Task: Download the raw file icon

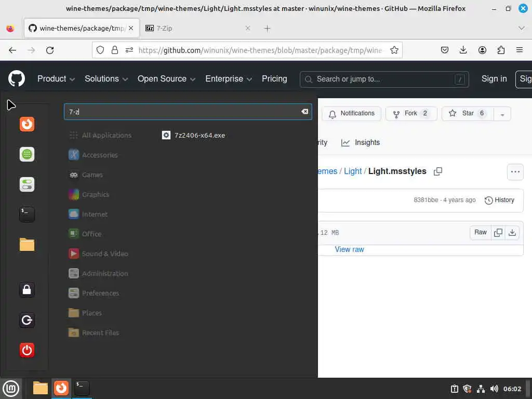Action: click(x=512, y=232)
